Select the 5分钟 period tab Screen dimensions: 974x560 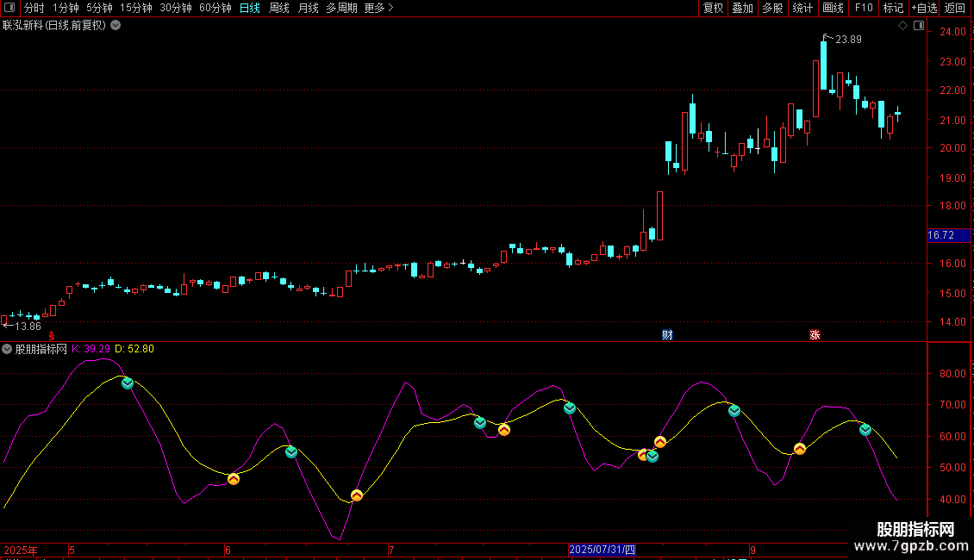click(x=99, y=8)
